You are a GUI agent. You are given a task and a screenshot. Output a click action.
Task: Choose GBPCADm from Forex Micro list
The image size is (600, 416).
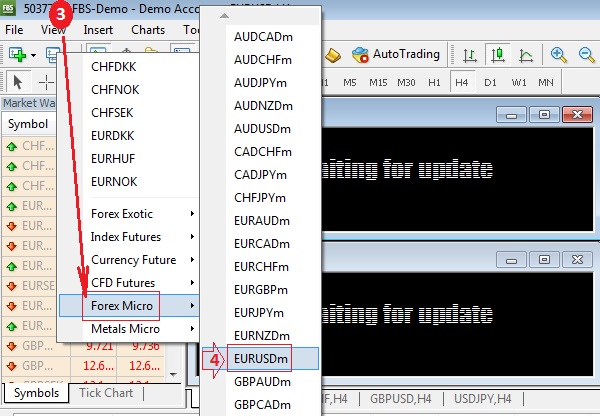tap(260, 405)
